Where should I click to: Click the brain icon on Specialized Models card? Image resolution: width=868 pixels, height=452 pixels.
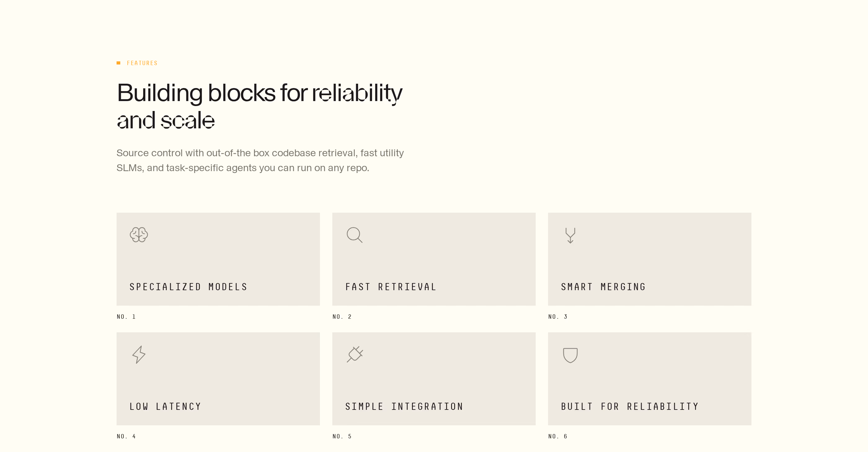(x=139, y=235)
